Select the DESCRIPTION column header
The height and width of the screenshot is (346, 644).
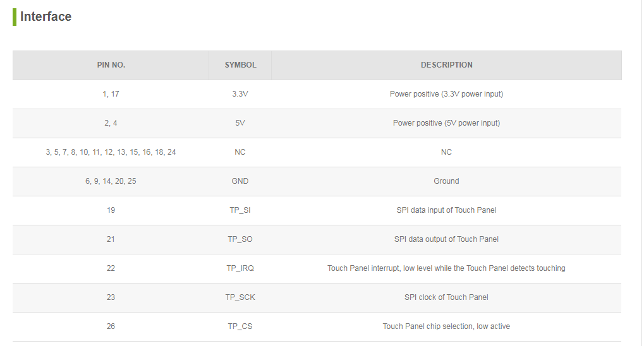(446, 65)
